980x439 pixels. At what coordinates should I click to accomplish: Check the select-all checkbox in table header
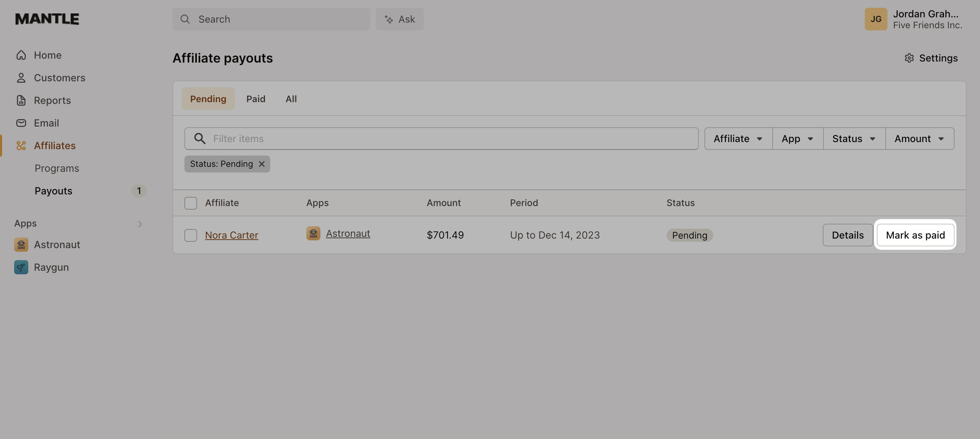(x=191, y=203)
